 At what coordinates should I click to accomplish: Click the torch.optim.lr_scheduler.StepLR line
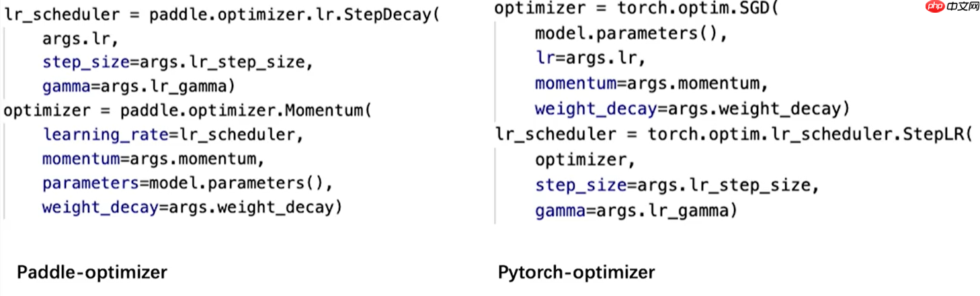coord(734,134)
